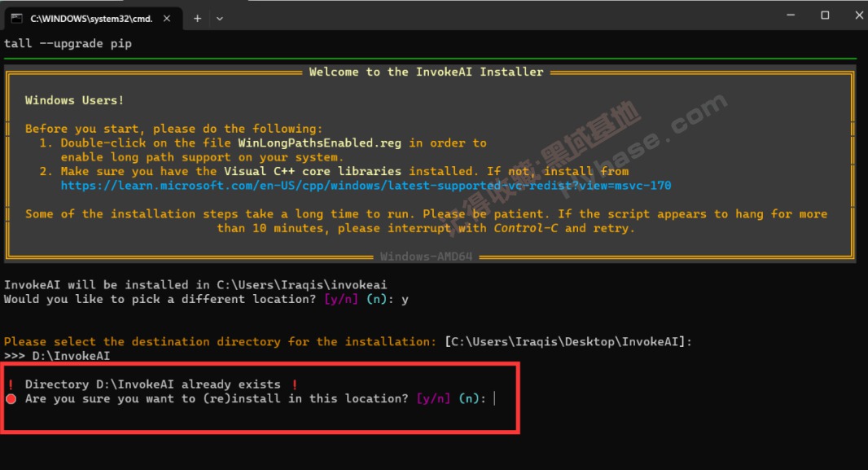Click the (re)install prompt input cursor
The width and height of the screenshot is (868, 470).
494,398
